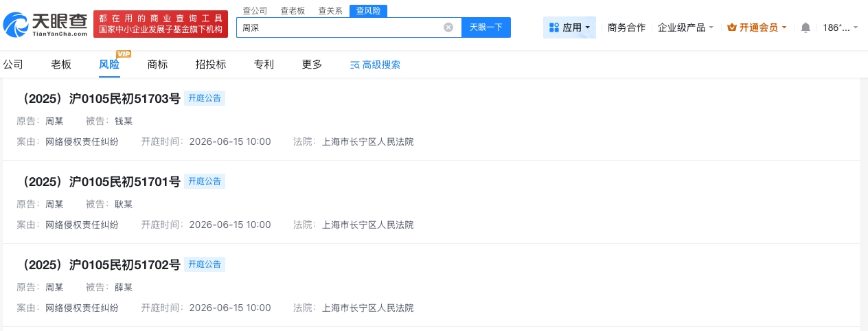Image resolution: width=868 pixels, height=331 pixels.
Task: Open the TianYanCha logo homepage
Action: pyautogui.click(x=45, y=24)
